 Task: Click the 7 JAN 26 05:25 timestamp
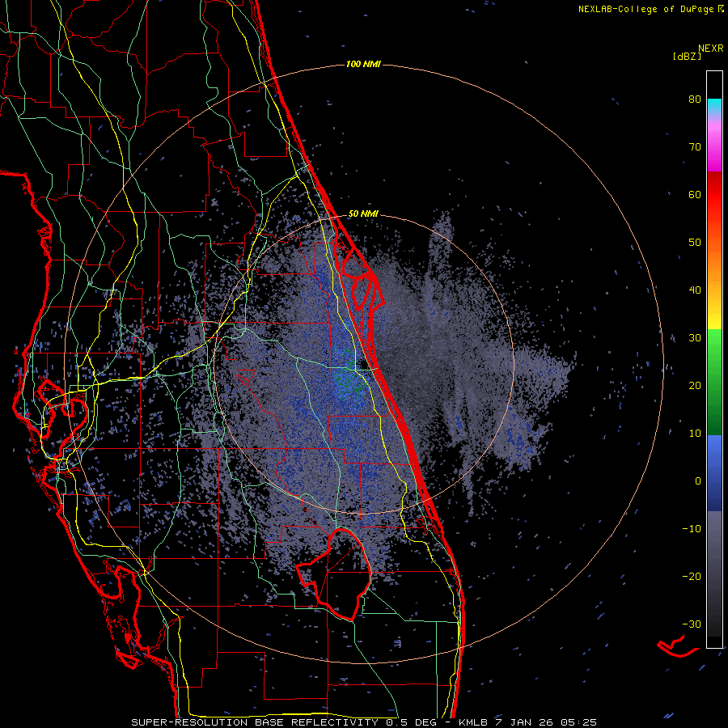[547, 722]
